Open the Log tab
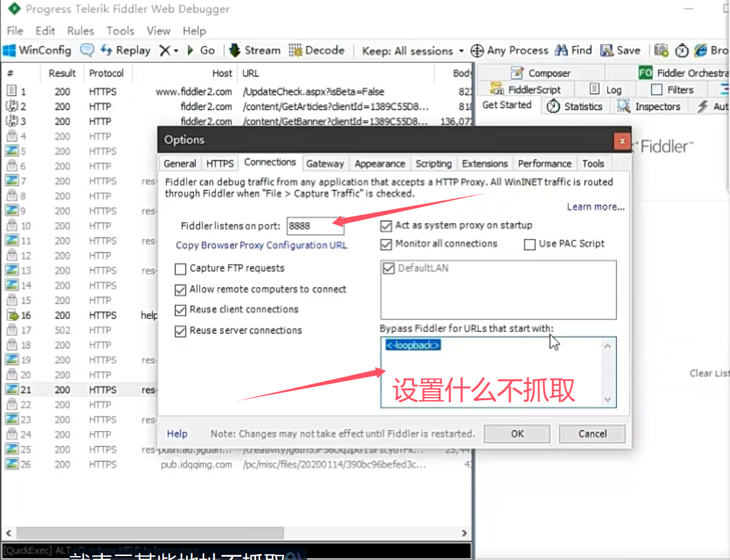This screenshot has height=560, width=730. [x=606, y=90]
